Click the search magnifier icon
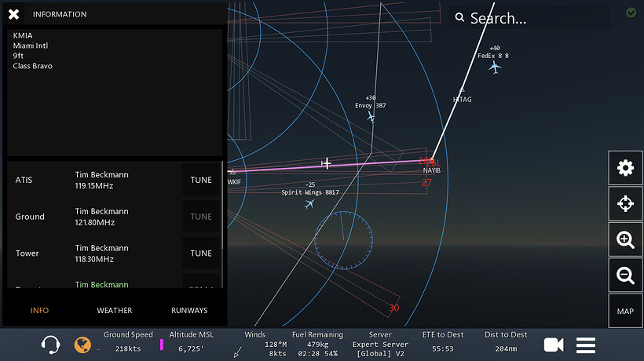 pos(459,17)
